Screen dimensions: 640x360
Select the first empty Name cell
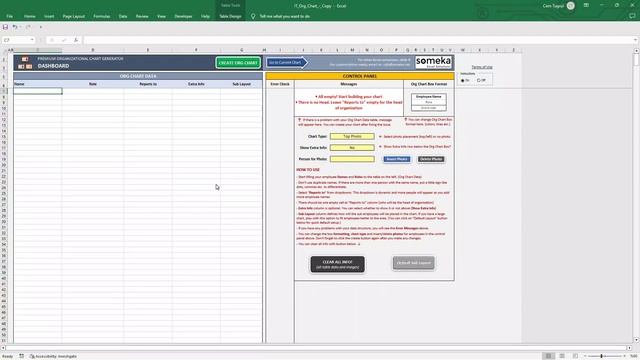(38, 91)
